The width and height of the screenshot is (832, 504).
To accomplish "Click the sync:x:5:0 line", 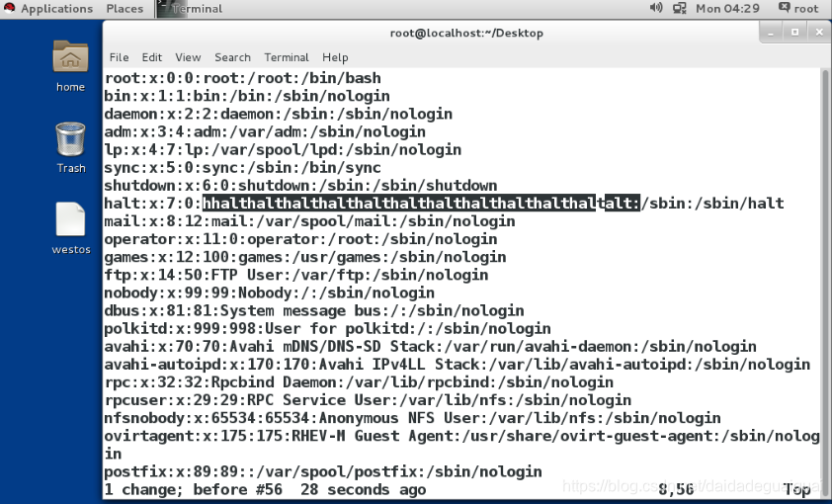I will [x=242, y=168].
